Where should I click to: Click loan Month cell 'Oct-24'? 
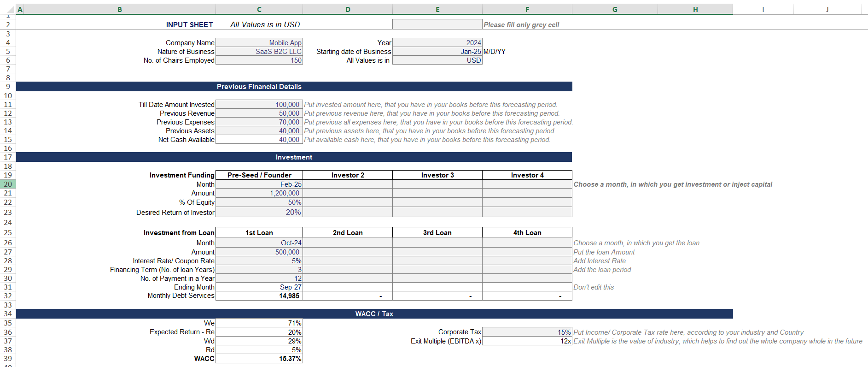[x=259, y=243]
